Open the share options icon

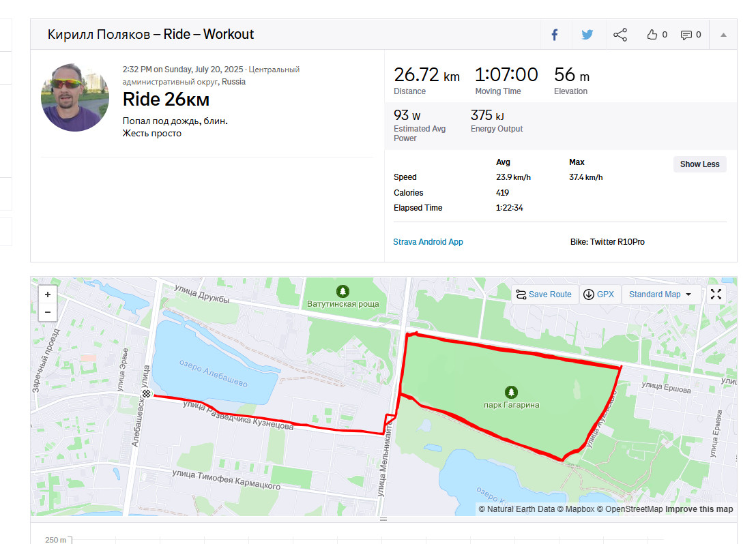[620, 35]
